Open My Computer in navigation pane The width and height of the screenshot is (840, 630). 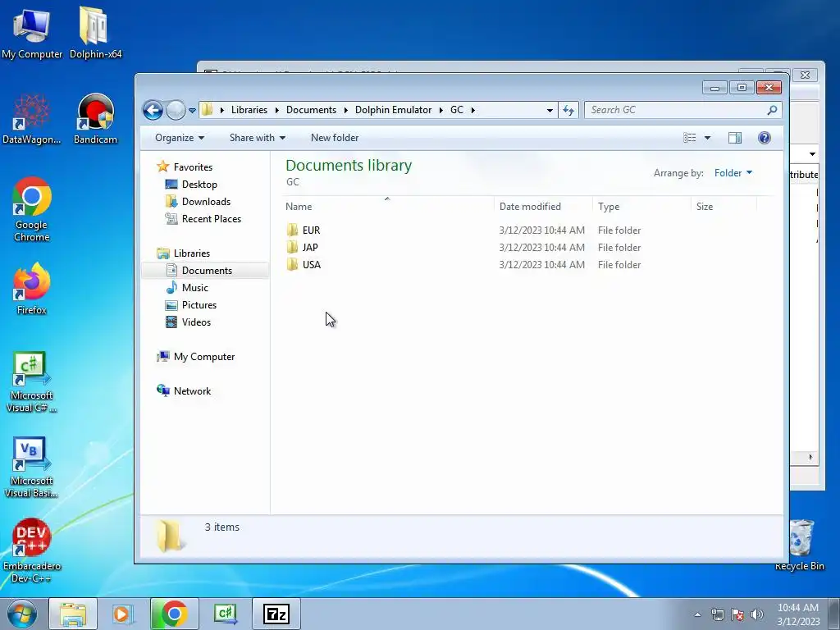pos(204,357)
